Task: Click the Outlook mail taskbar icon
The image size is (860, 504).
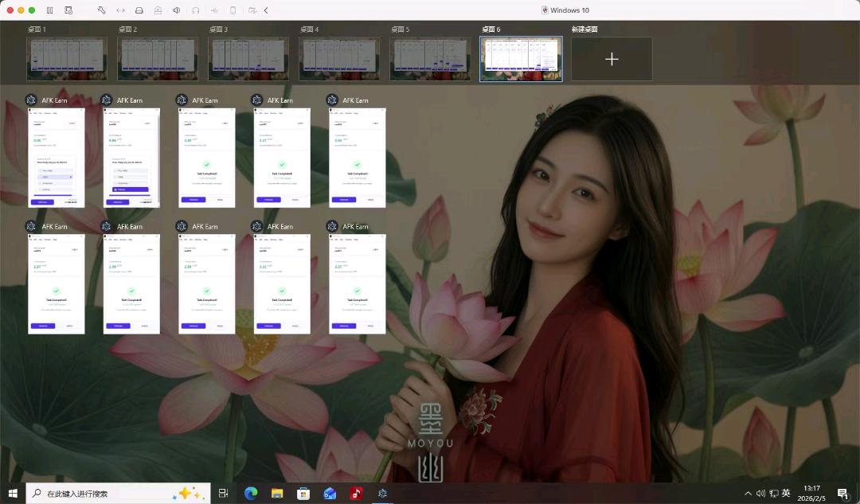Action: tap(330, 494)
